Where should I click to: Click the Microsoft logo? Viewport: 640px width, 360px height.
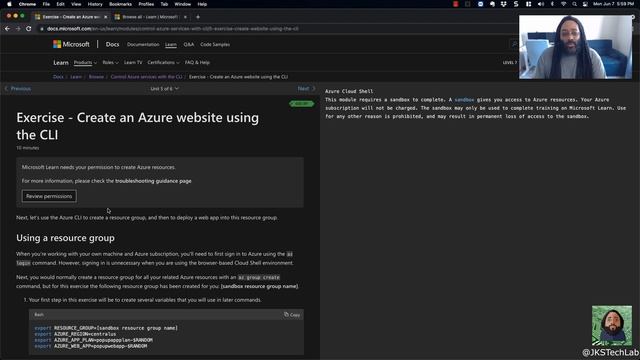click(x=71, y=44)
